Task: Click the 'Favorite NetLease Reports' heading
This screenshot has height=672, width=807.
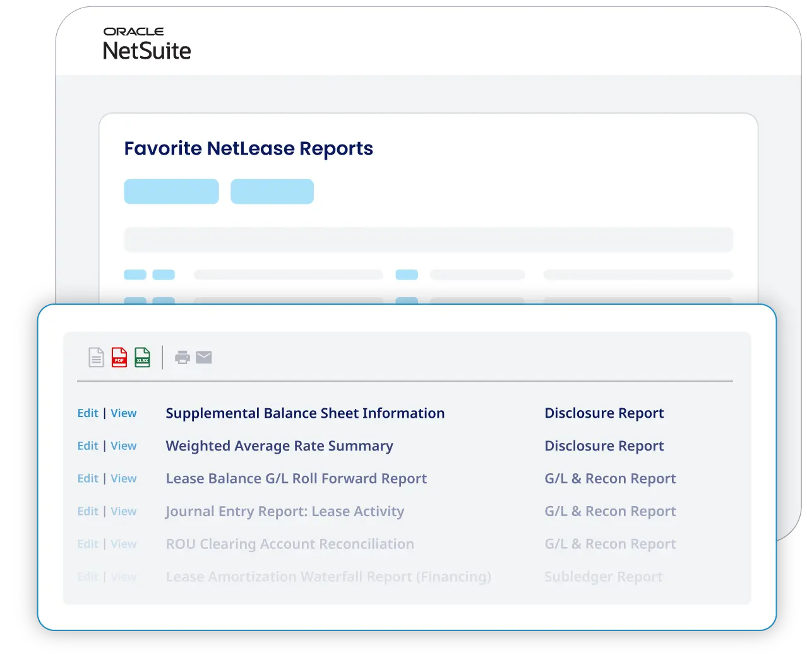Action: pyautogui.click(x=248, y=148)
